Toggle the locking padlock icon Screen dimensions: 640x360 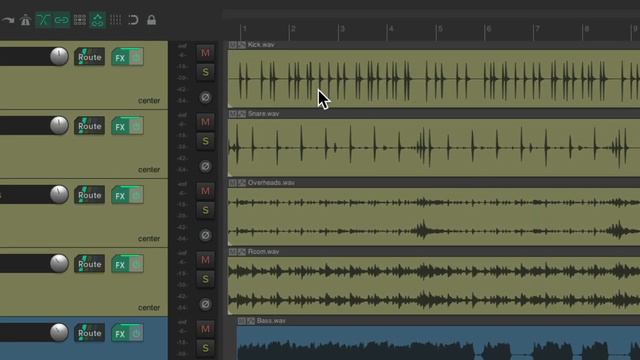(x=151, y=20)
